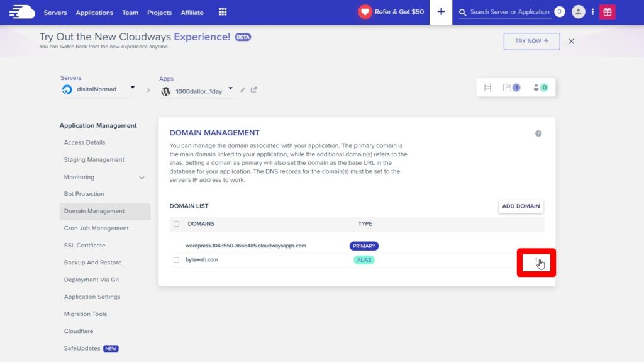Open the top bar vertical dots menu
This screenshot has height=362, width=644.
pyautogui.click(x=592, y=12)
